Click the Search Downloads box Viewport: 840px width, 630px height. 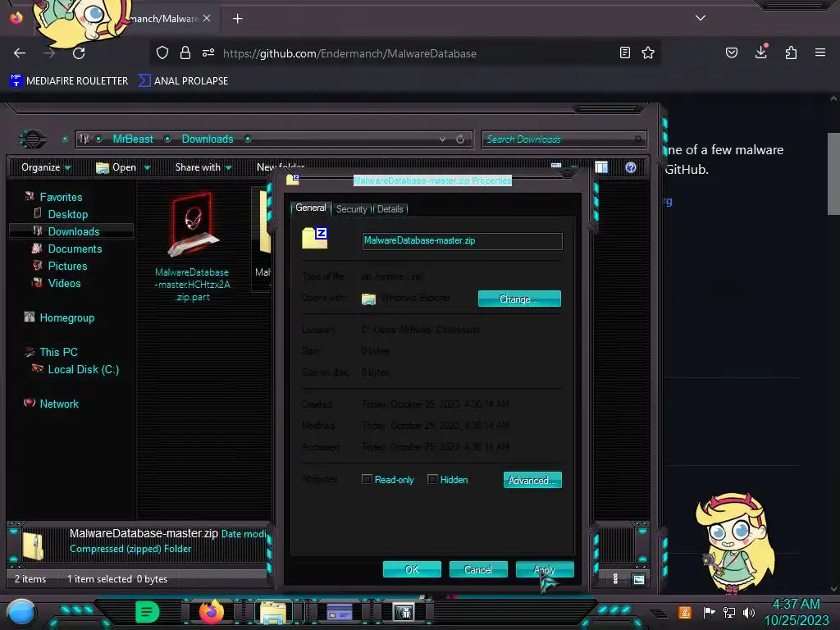[564, 139]
